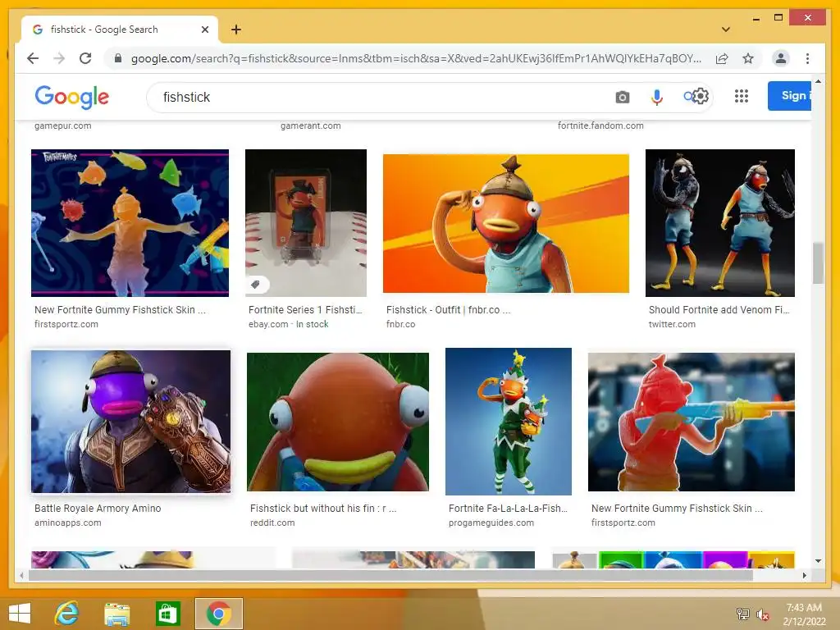
Task: Open quick settings gear icon
Action: tap(701, 97)
